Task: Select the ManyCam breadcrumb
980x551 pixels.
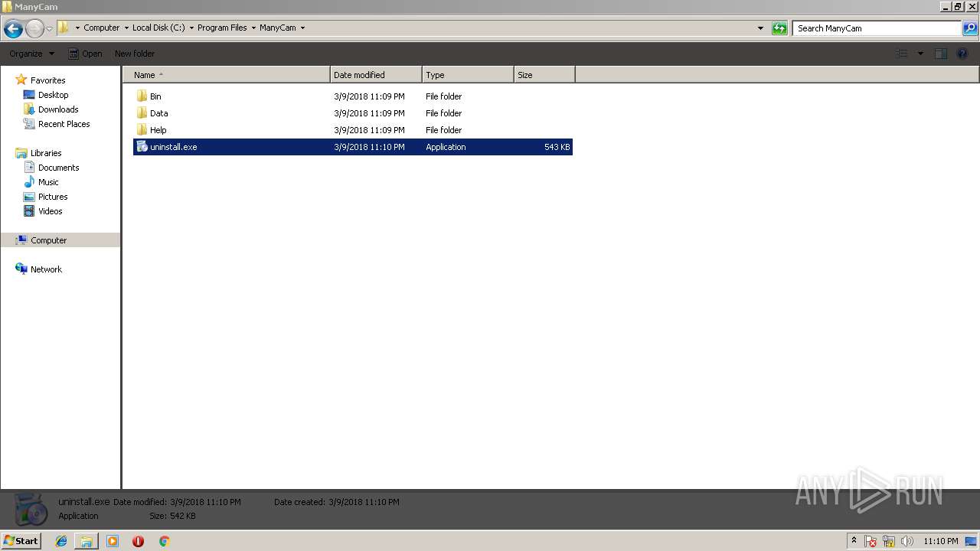Action: click(277, 28)
